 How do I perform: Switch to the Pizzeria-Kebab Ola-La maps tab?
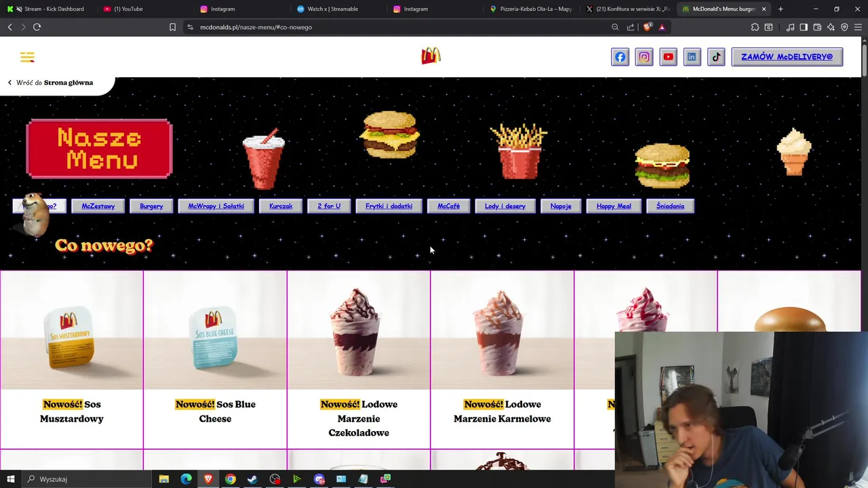pyautogui.click(x=532, y=9)
